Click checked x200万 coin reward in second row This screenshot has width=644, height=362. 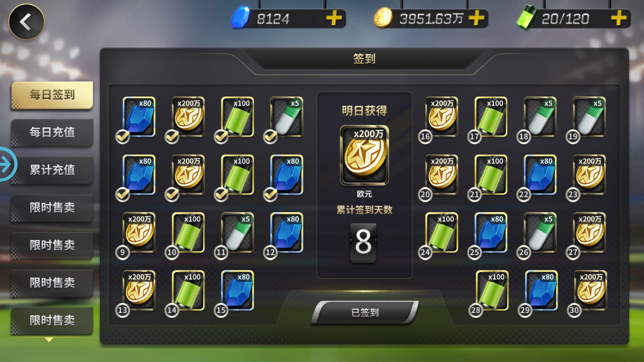point(188,174)
